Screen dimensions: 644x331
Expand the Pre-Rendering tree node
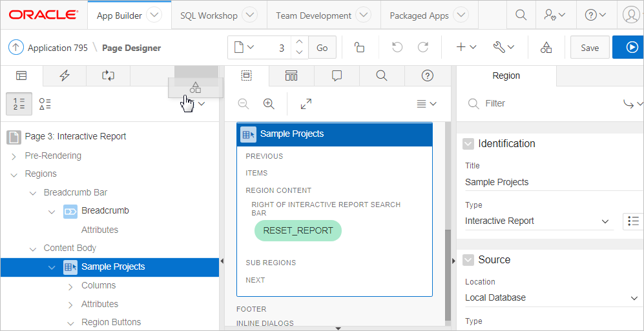(x=14, y=156)
